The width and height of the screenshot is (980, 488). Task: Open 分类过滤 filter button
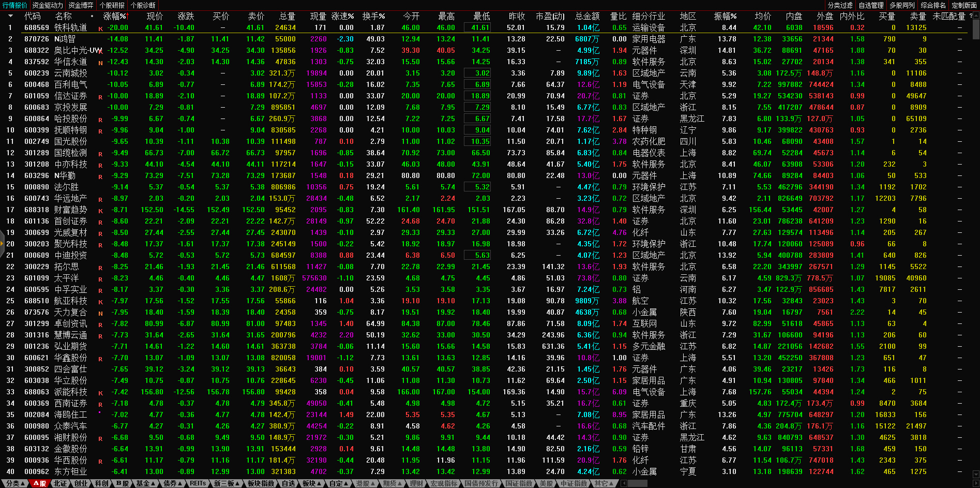(840, 5)
